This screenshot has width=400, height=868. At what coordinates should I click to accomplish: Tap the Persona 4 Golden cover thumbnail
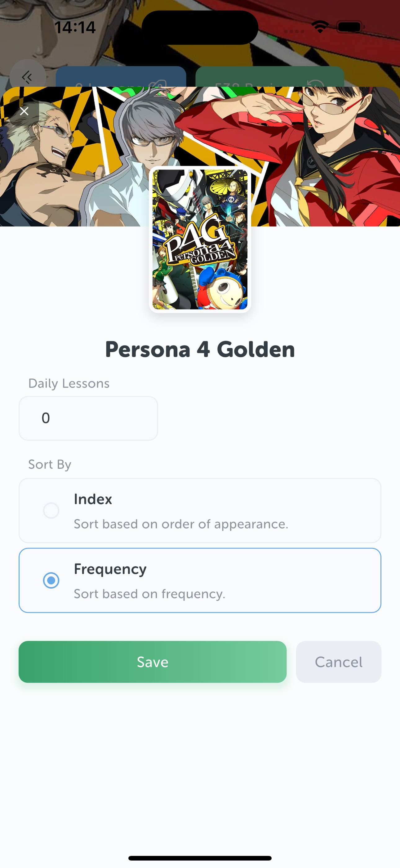tap(200, 240)
